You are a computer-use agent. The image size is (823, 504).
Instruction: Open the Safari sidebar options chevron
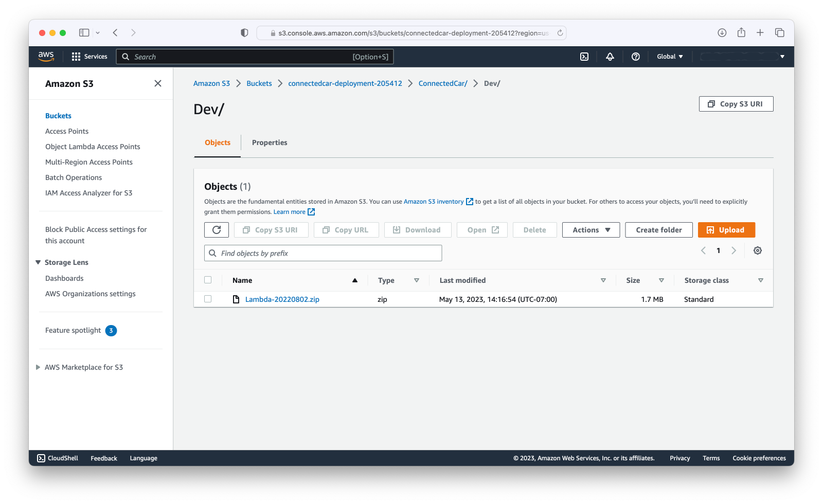tap(98, 33)
